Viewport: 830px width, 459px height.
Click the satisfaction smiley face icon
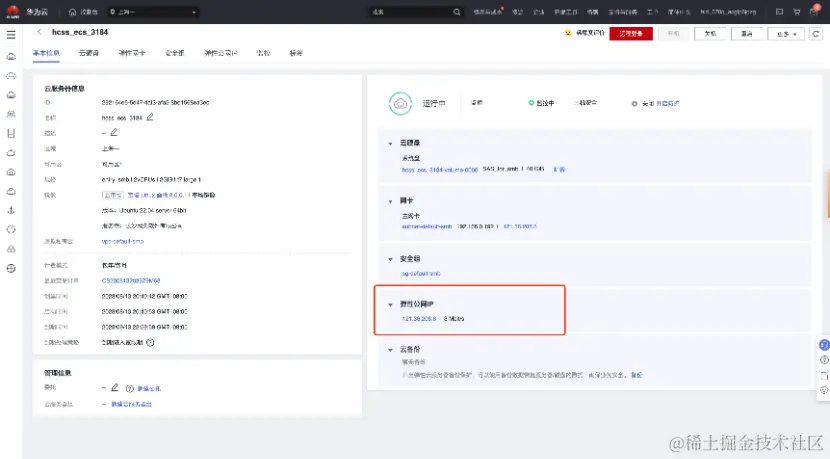pyautogui.click(x=568, y=33)
